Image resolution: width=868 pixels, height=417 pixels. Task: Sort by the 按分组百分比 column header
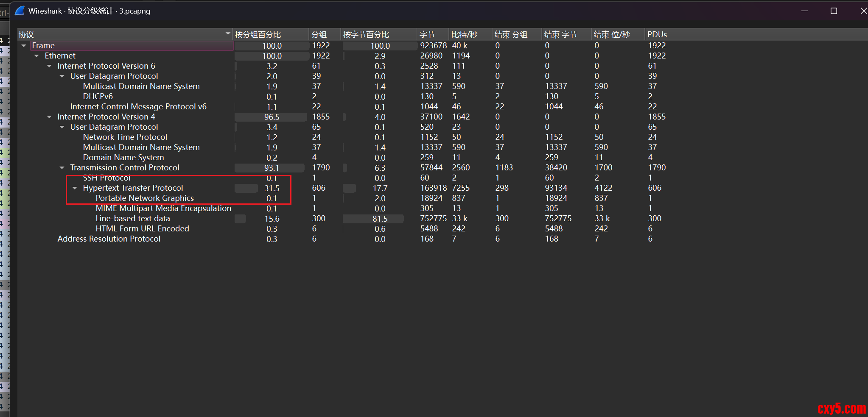coord(258,34)
